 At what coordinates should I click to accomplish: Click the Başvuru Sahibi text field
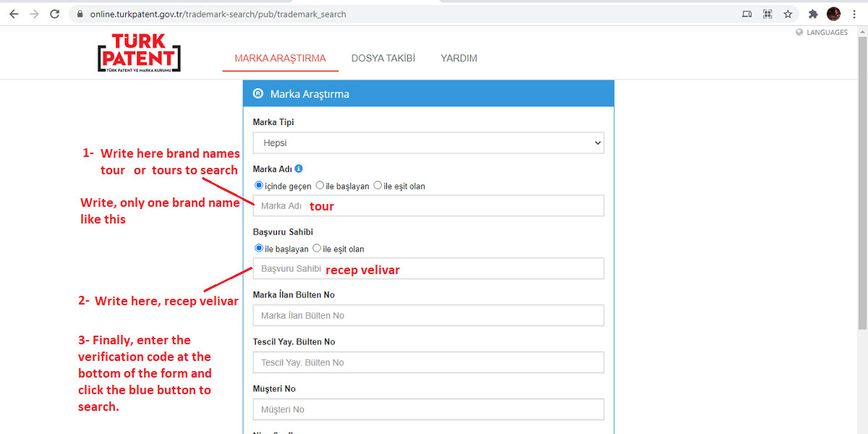tap(428, 269)
